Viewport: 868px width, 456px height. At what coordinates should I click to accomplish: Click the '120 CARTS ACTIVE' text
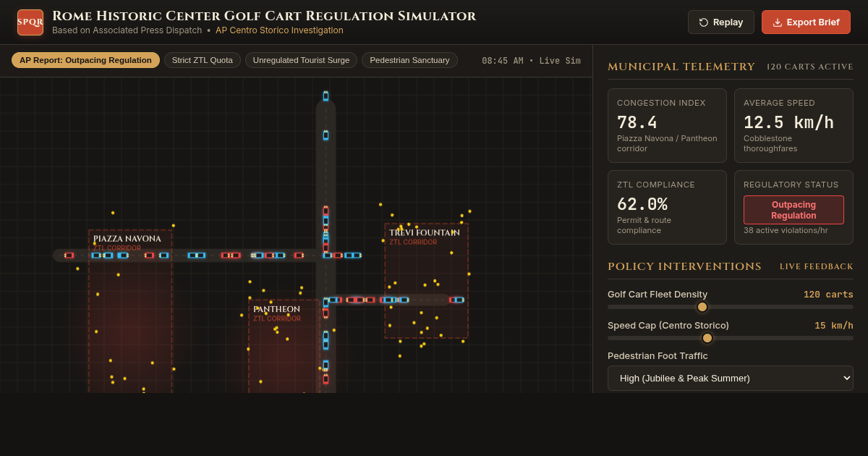pos(810,67)
